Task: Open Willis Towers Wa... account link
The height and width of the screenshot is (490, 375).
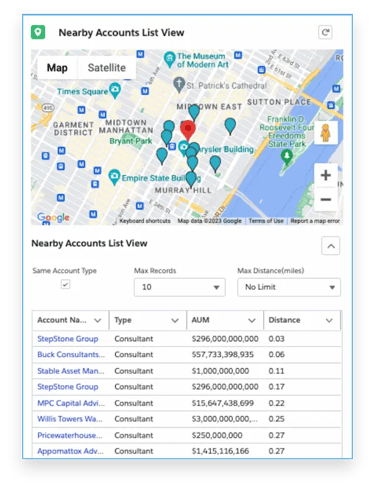Action: 70,419
